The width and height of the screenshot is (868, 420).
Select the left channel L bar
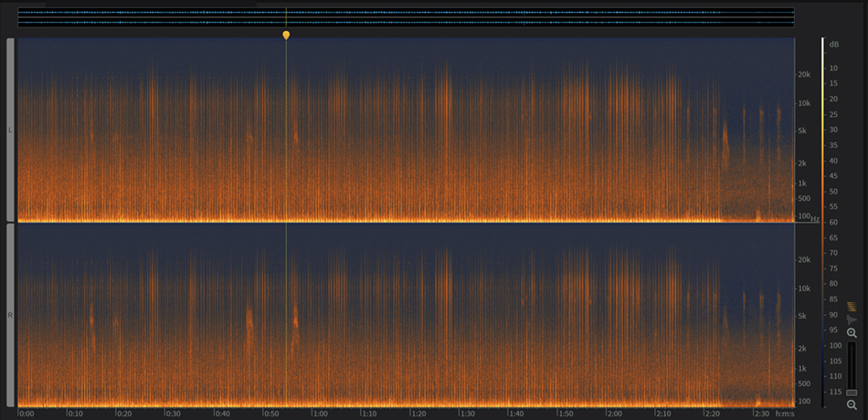[x=10, y=130]
